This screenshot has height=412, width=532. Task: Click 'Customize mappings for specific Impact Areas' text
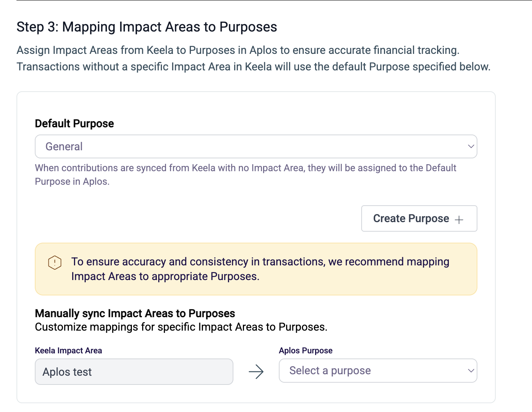[x=181, y=327]
